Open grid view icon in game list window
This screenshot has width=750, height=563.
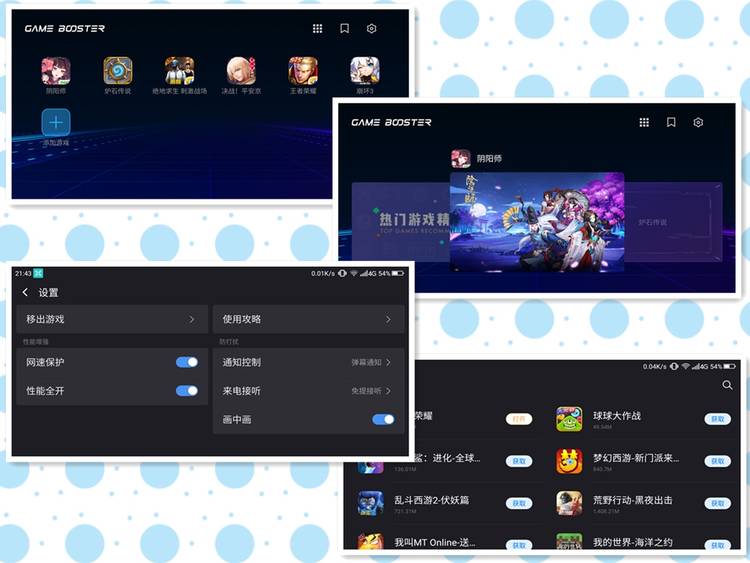point(318,29)
